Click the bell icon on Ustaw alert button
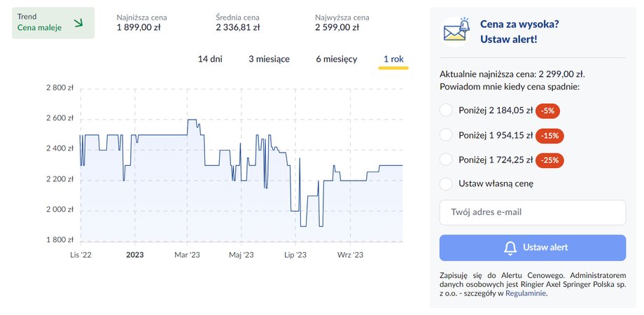 pyautogui.click(x=510, y=248)
